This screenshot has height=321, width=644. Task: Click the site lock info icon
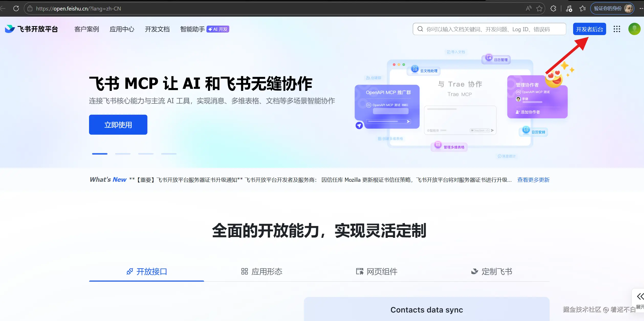[x=30, y=8]
